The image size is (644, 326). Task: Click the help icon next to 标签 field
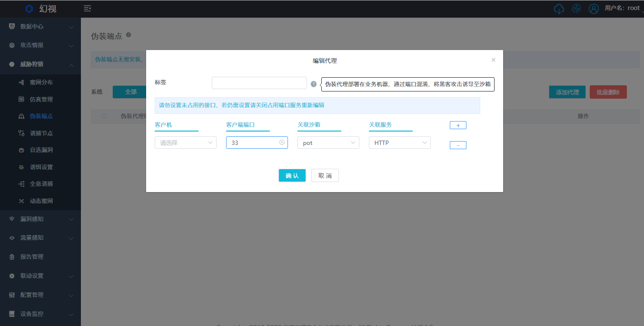coord(314,84)
